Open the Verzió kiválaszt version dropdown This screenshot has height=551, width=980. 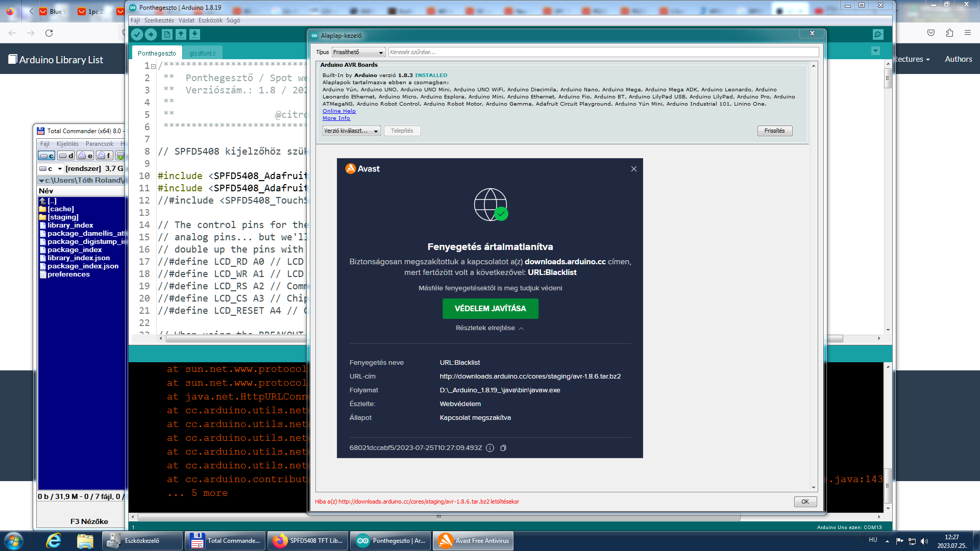click(351, 131)
